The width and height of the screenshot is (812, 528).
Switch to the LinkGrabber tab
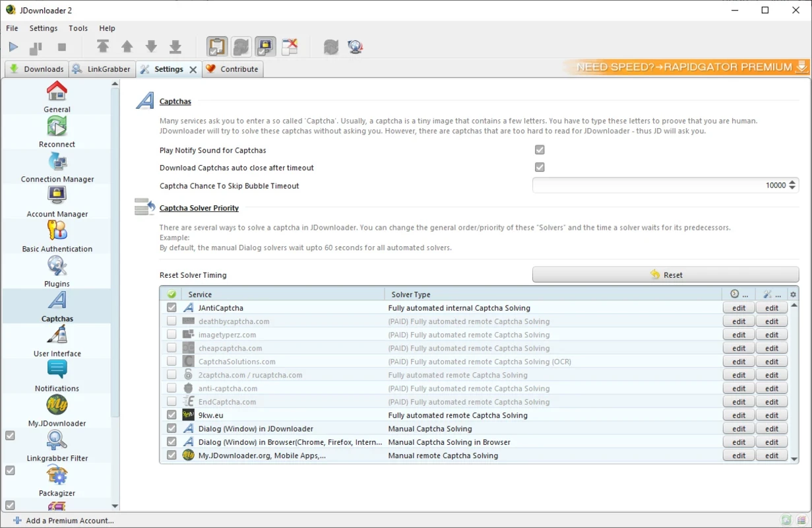point(102,69)
